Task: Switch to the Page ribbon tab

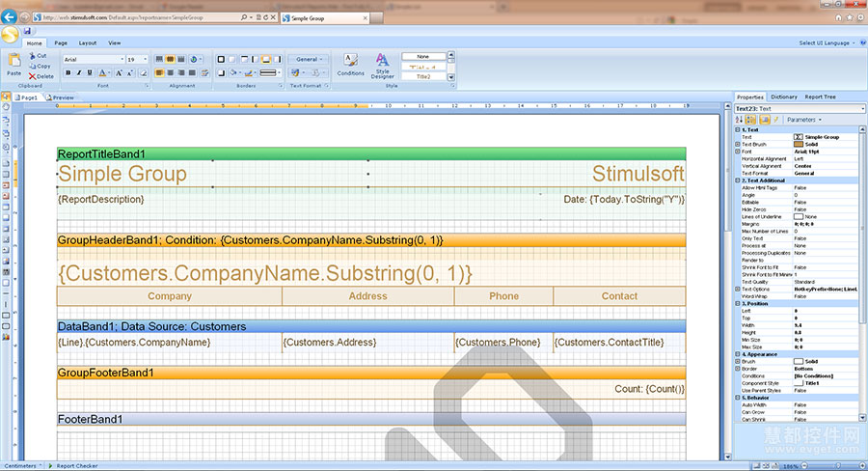Action: click(61, 43)
